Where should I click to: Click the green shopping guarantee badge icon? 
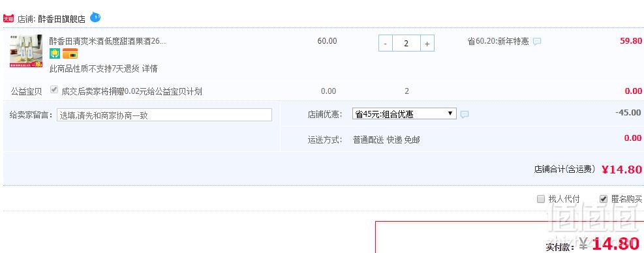[x=55, y=54]
